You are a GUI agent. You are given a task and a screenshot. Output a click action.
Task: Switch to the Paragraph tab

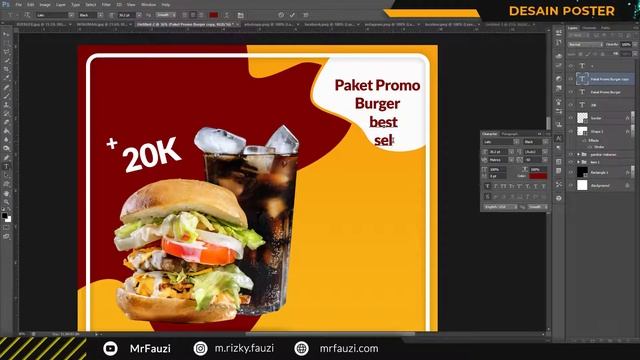point(509,134)
